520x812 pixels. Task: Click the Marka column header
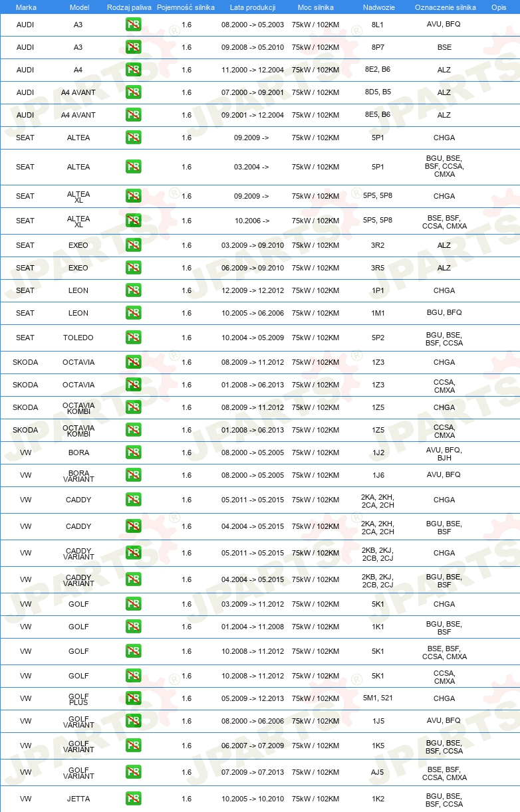click(x=26, y=7)
